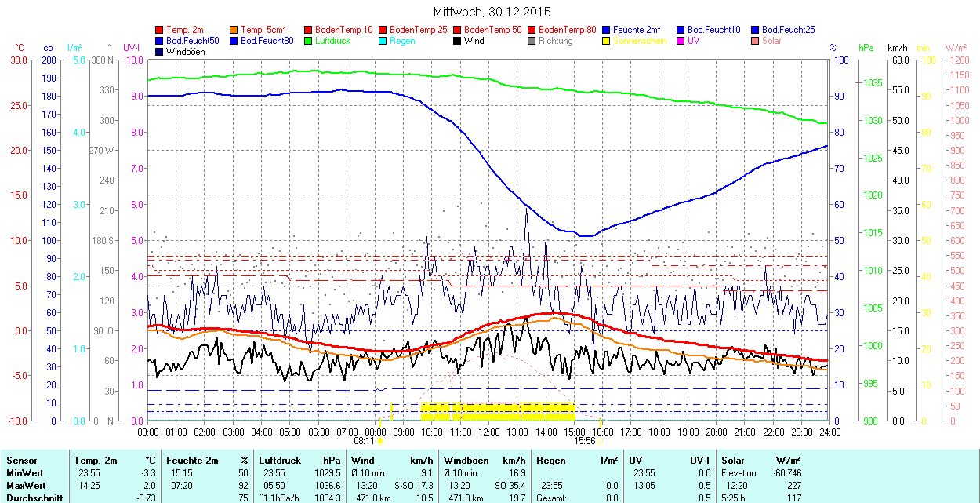The width and height of the screenshot is (980, 503).
Task: Click the dark blue Windböen legend marker
Action: tap(160, 52)
